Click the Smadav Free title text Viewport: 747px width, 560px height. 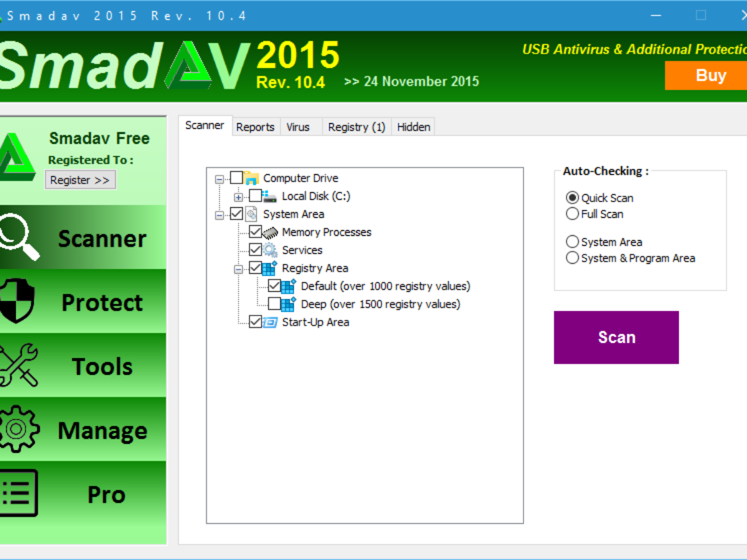pos(99,138)
